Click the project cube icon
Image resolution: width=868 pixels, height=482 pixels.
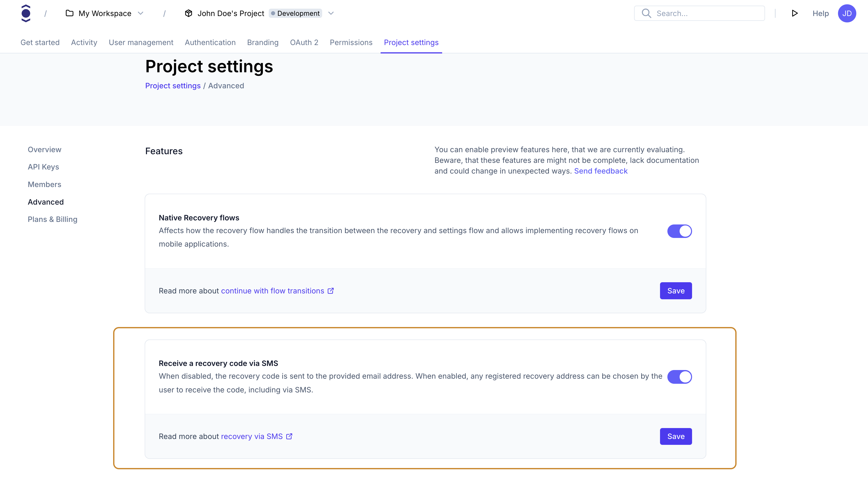click(188, 13)
